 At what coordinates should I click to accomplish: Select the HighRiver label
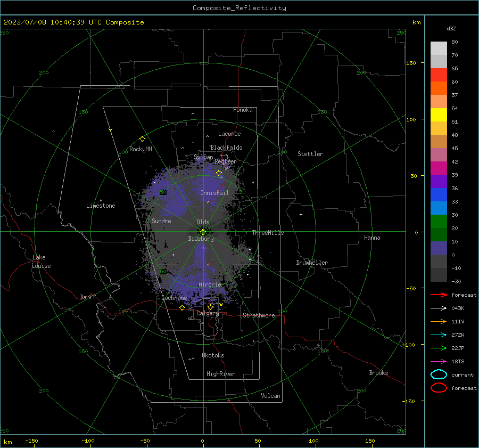coord(221,374)
